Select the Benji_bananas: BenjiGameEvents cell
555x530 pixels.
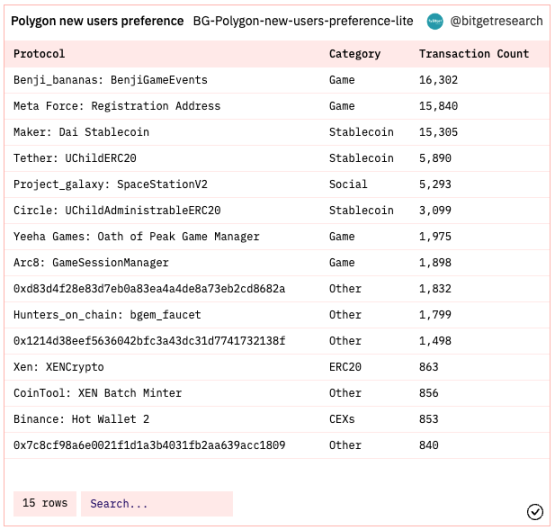(x=110, y=80)
